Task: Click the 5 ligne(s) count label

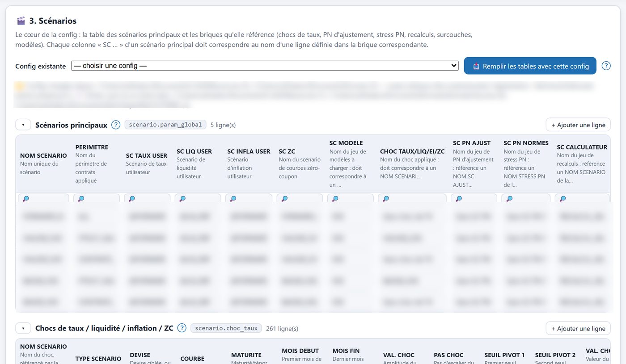Action: [223, 125]
